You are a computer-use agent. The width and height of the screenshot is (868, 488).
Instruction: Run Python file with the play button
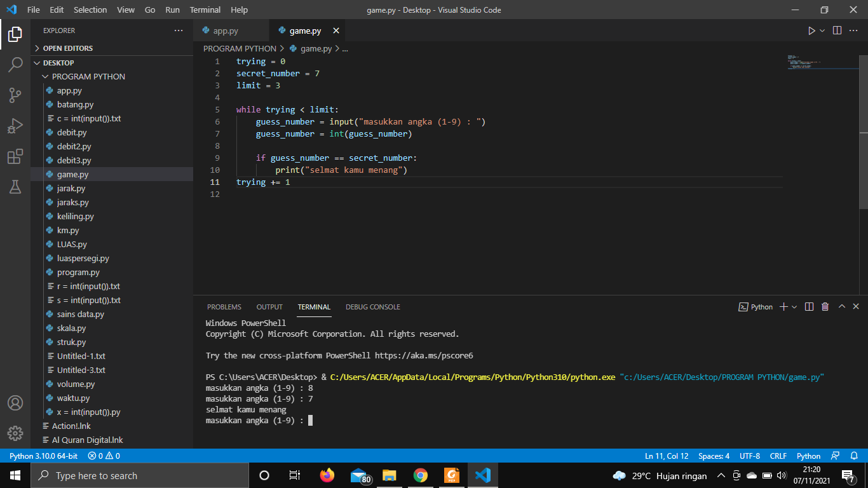(x=811, y=30)
